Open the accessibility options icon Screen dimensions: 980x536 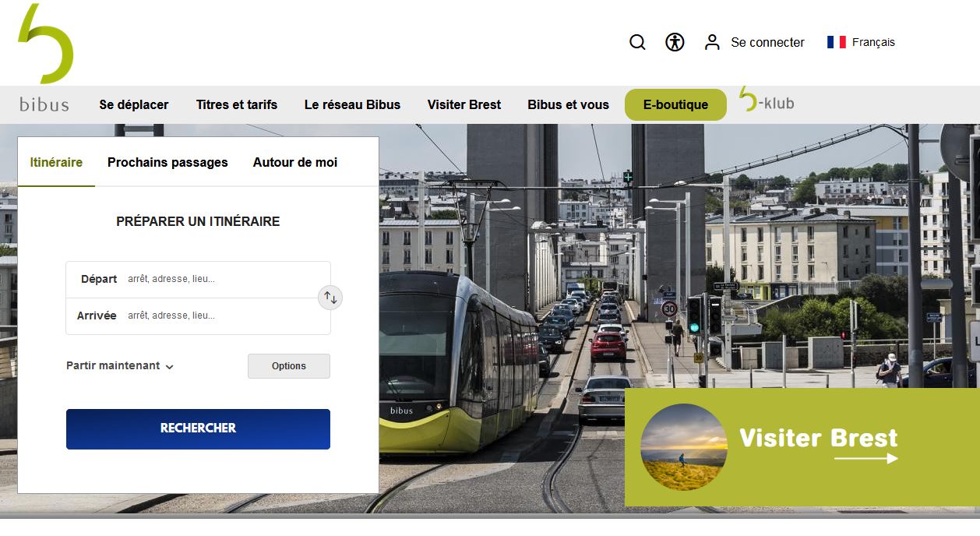(675, 42)
